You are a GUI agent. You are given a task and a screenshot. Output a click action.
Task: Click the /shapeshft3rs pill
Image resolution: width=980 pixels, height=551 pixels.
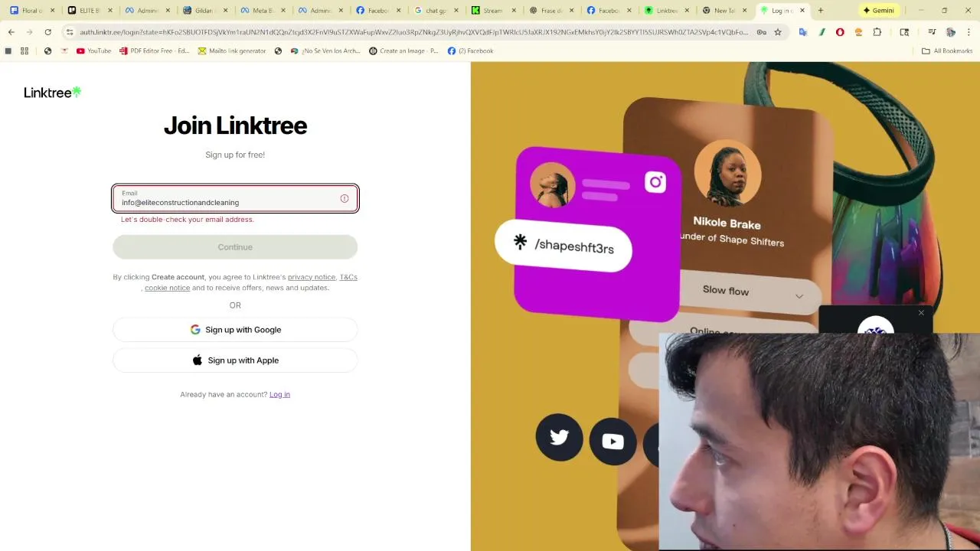coord(563,245)
